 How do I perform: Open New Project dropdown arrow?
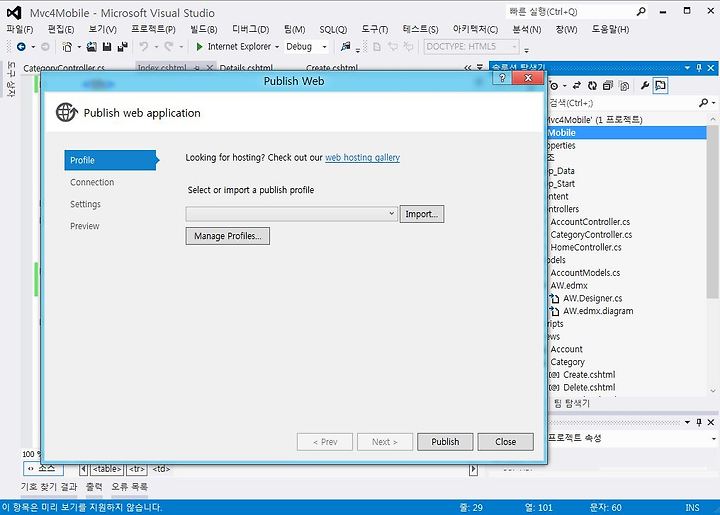[79, 47]
